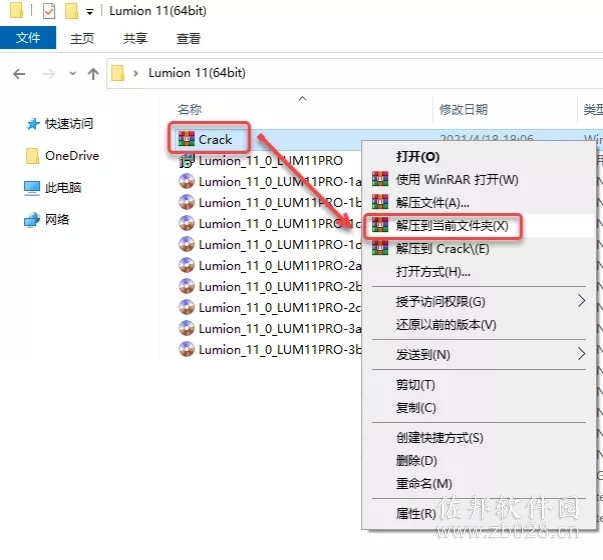Open 网络 network icon in sidebar
Image resolution: width=603 pixels, height=560 pixels.
click(x=32, y=220)
